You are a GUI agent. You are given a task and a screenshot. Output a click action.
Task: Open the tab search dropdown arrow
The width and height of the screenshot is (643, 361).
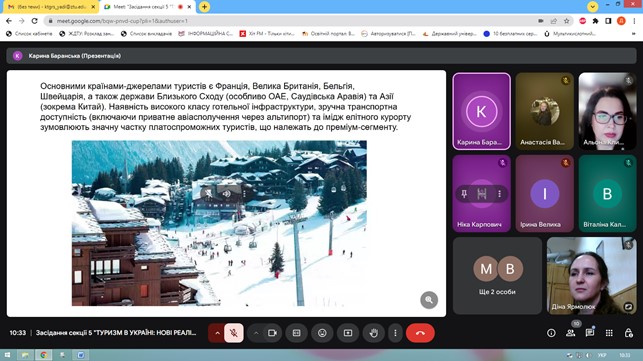[x=593, y=6]
